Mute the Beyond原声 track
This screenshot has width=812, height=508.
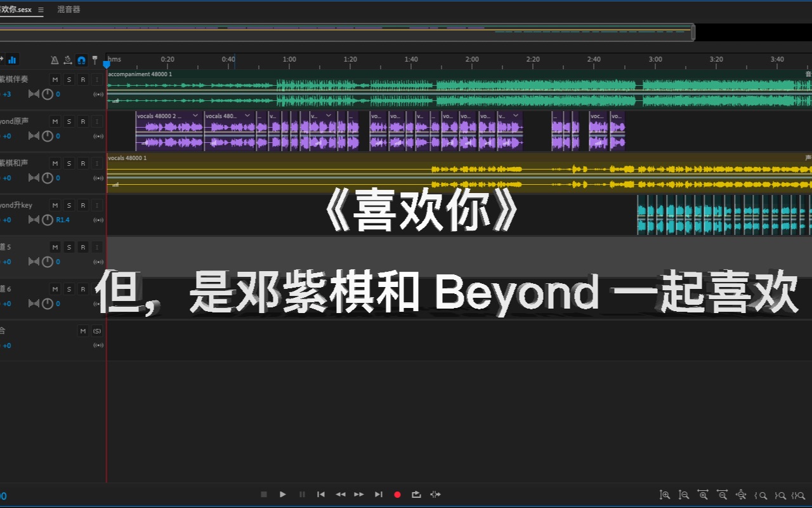(55, 121)
